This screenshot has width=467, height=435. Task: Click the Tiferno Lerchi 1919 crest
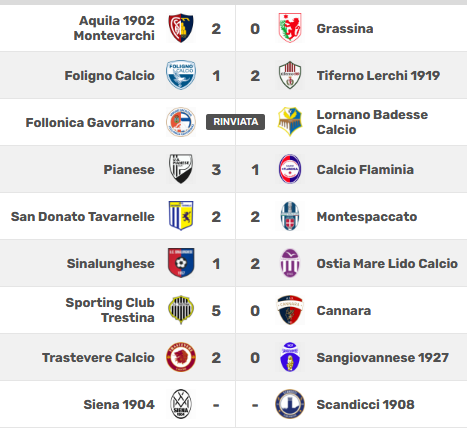pyautogui.click(x=290, y=75)
